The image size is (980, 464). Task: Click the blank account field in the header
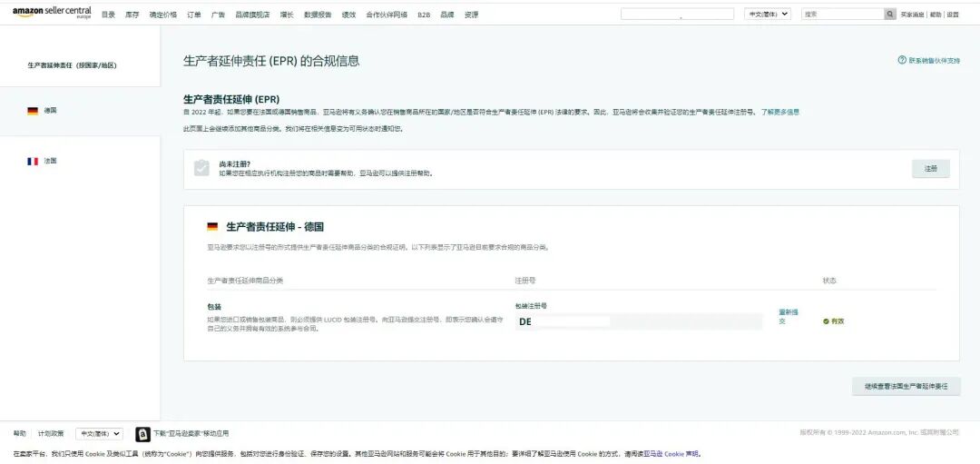pyautogui.click(x=678, y=14)
